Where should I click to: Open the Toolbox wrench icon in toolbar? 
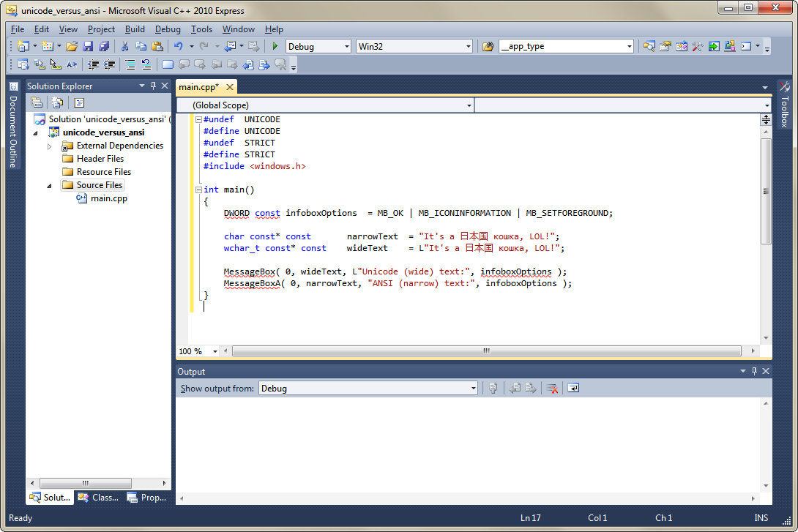click(697, 46)
